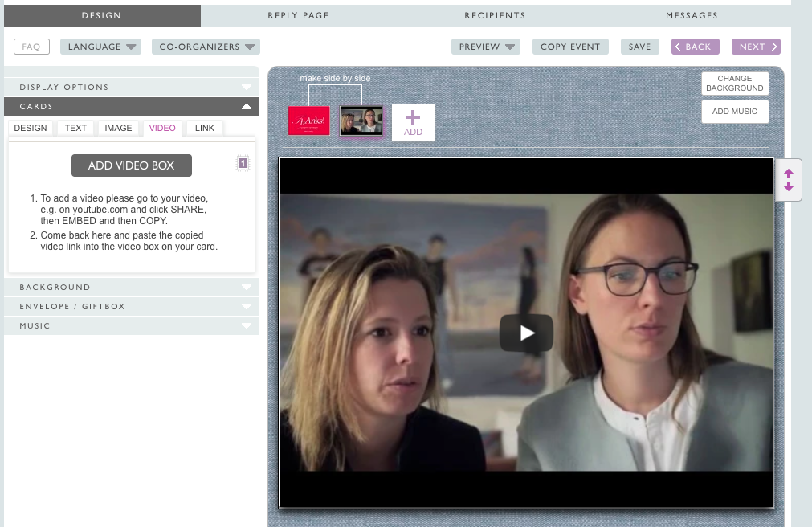Image resolution: width=812 pixels, height=527 pixels.
Task: Click the make side by side link
Action: tap(335, 78)
